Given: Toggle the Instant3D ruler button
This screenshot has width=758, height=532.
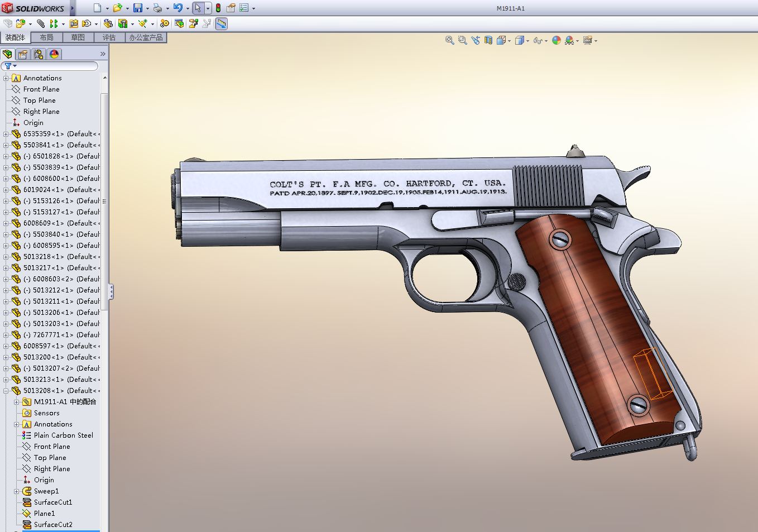Looking at the screenshot, I should tap(222, 23).
